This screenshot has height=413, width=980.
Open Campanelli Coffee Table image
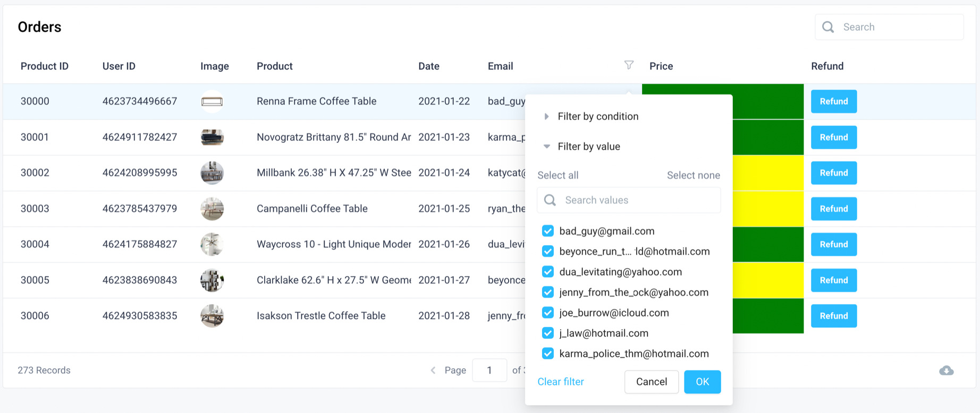(212, 209)
